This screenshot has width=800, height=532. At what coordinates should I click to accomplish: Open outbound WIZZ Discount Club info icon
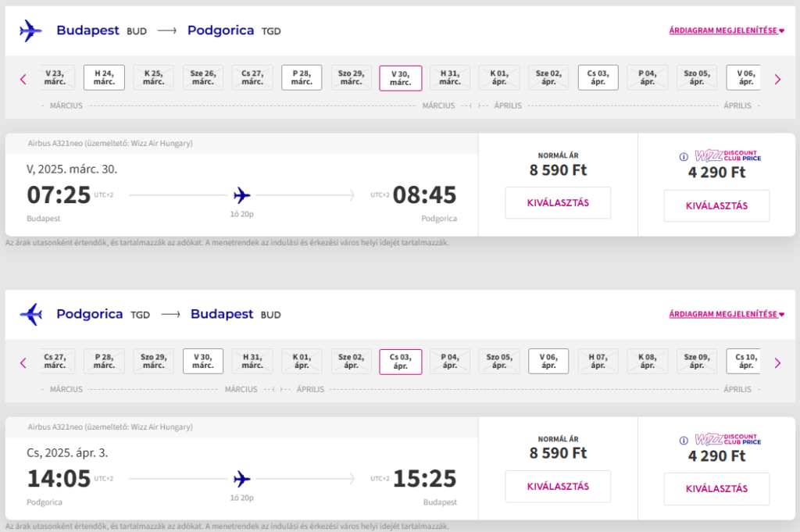tap(684, 156)
